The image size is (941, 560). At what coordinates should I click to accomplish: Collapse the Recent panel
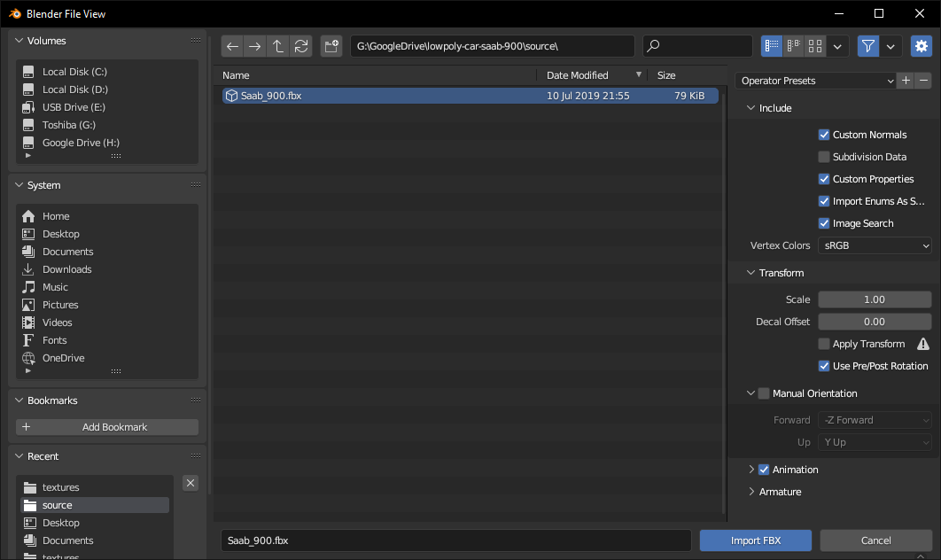[19, 456]
